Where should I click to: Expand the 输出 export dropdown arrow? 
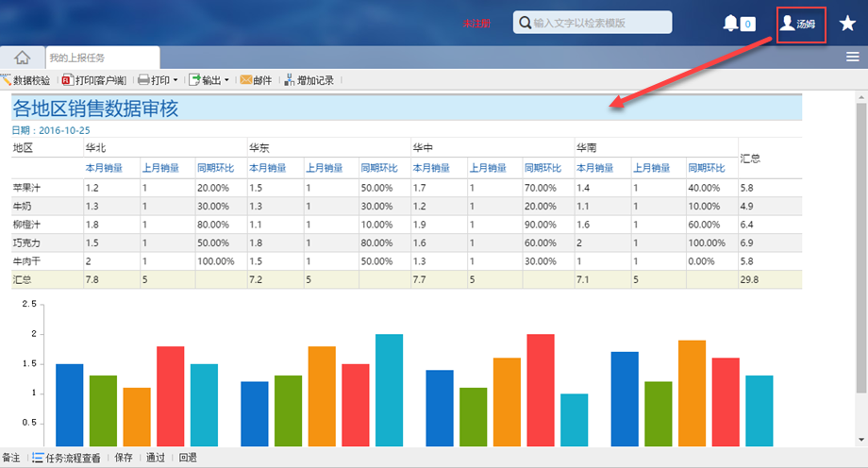[226, 80]
